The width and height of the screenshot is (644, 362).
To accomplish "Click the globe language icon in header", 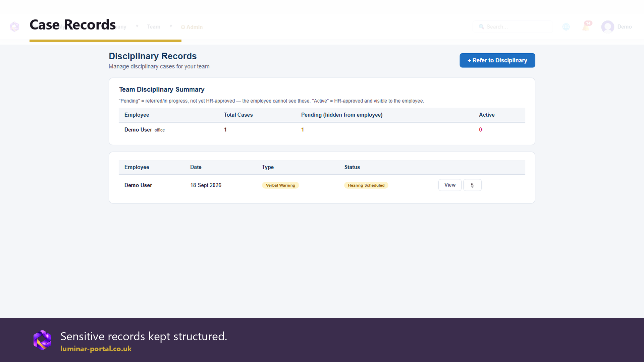I will pos(566,27).
